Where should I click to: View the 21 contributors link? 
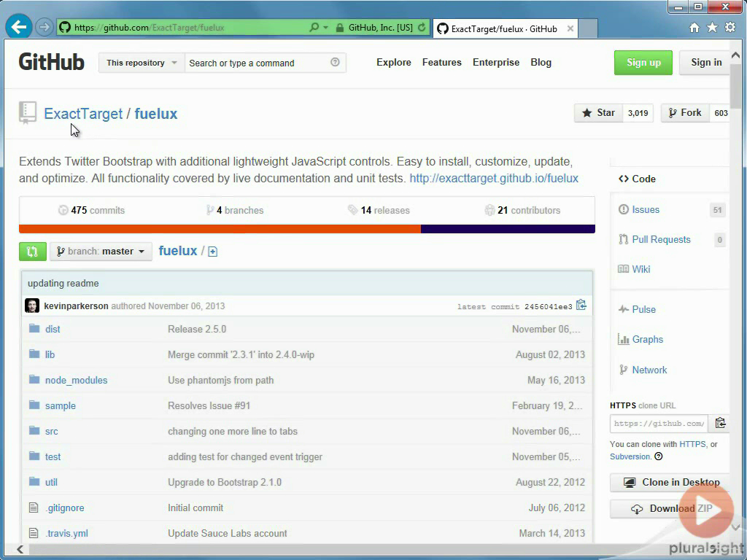pos(522,211)
